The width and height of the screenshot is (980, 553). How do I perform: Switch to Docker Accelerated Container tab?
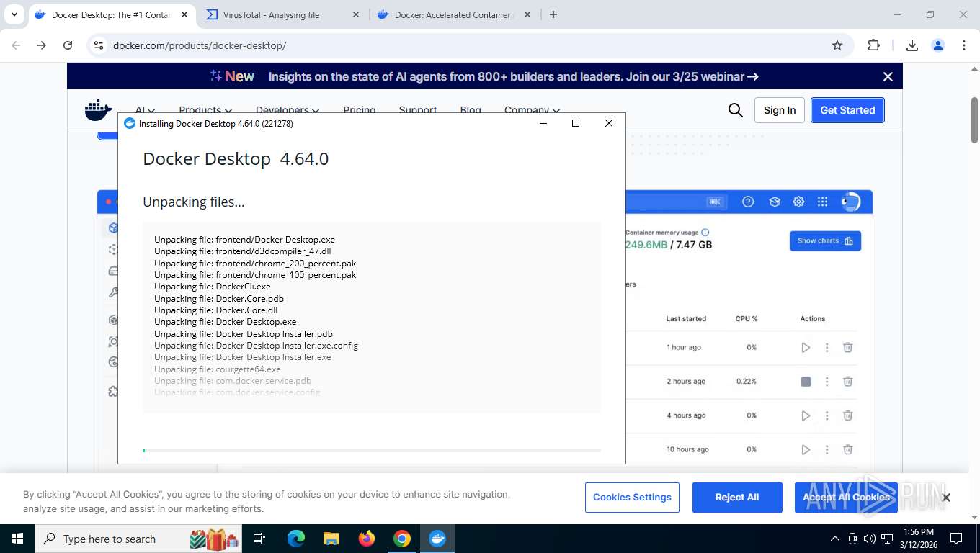(x=453, y=14)
